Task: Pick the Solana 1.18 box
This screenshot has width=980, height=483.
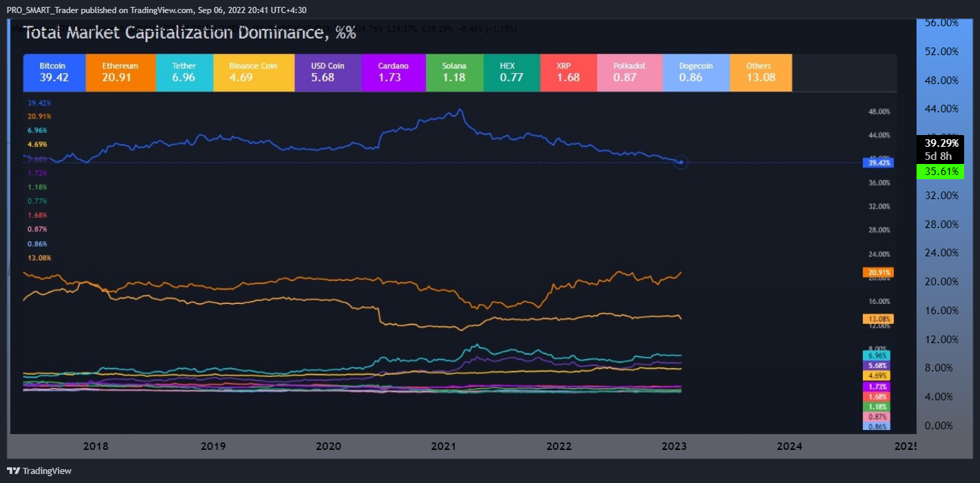Action: point(454,72)
